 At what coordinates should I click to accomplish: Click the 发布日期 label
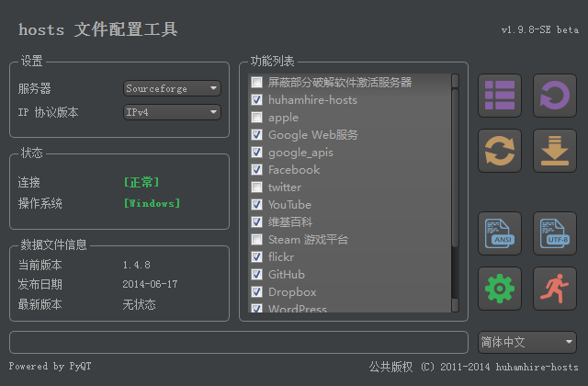pyautogui.click(x=40, y=284)
